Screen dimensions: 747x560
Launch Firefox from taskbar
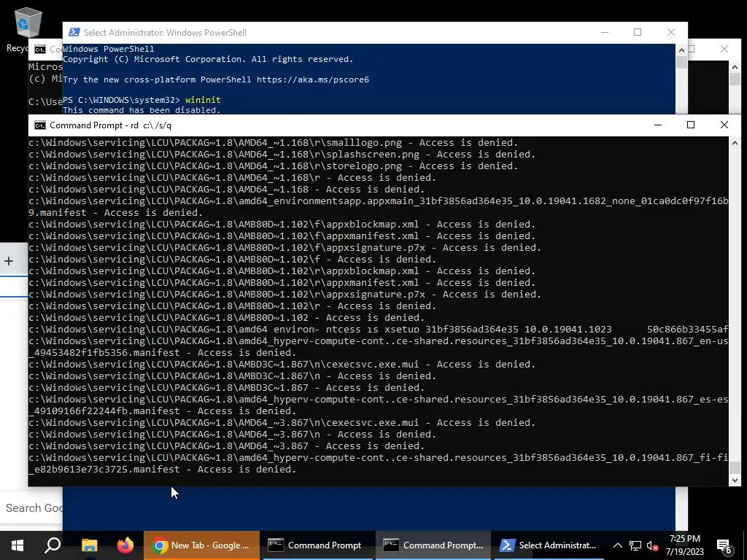click(x=125, y=545)
